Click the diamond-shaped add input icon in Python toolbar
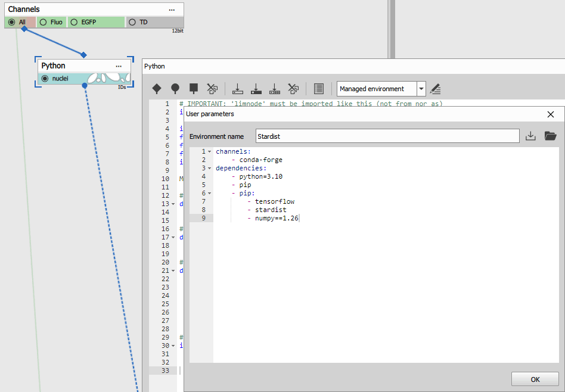565x392 pixels. pyautogui.click(x=157, y=89)
